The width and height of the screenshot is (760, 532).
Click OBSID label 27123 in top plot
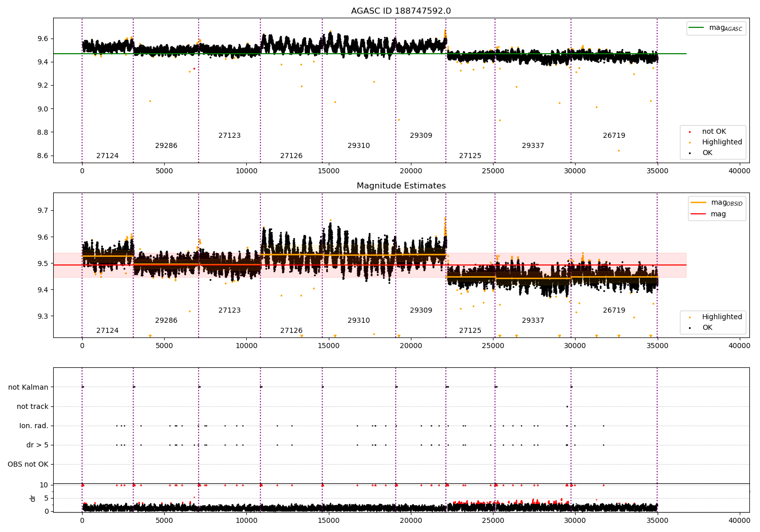230,136
